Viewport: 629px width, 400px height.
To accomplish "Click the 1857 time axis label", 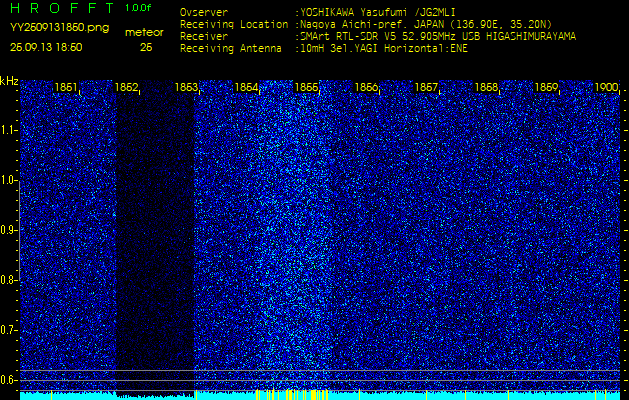I will (x=426, y=87).
